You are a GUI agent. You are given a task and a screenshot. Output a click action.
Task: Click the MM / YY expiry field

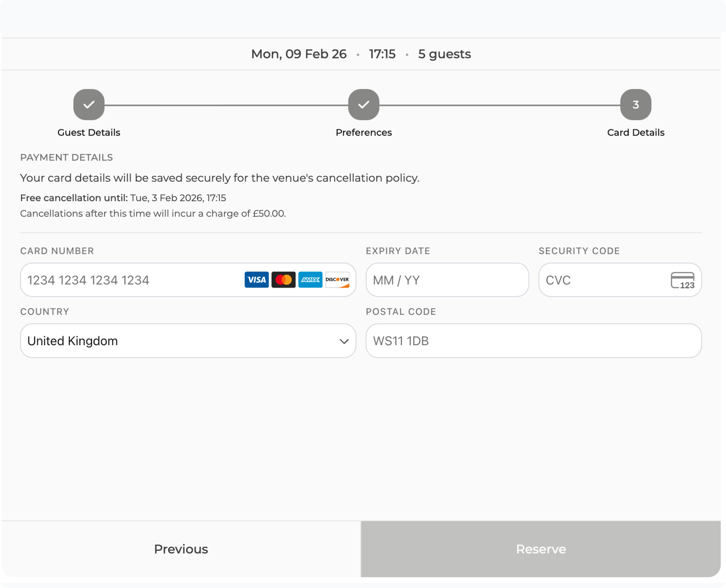coord(447,280)
